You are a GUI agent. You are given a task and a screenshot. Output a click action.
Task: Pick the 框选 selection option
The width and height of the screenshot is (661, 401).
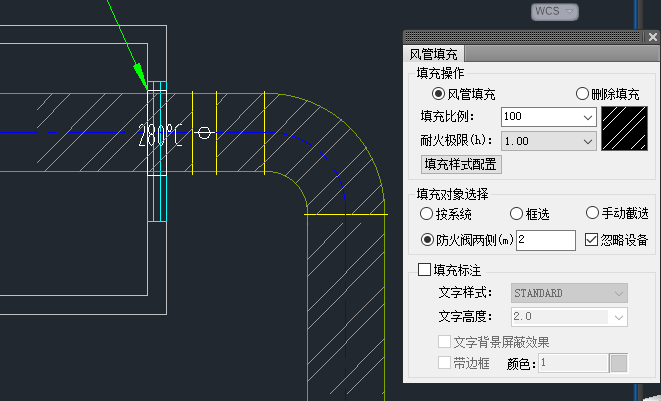(x=516, y=213)
